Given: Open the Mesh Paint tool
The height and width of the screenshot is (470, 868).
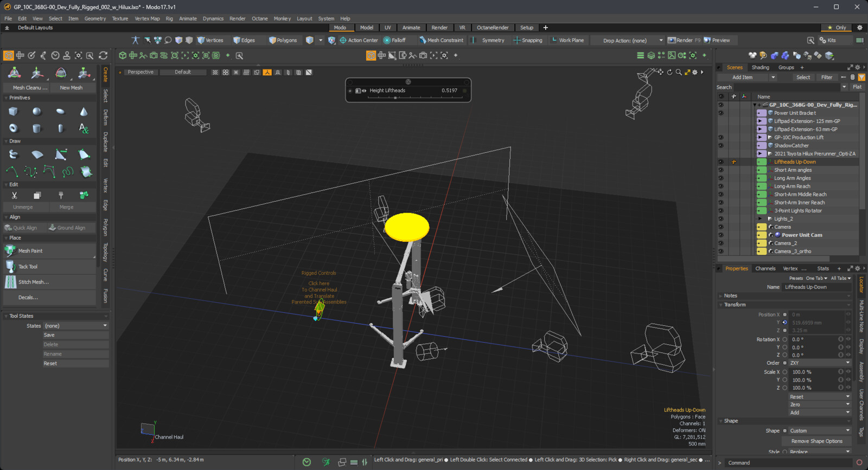Looking at the screenshot, I should [x=49, y=251].
